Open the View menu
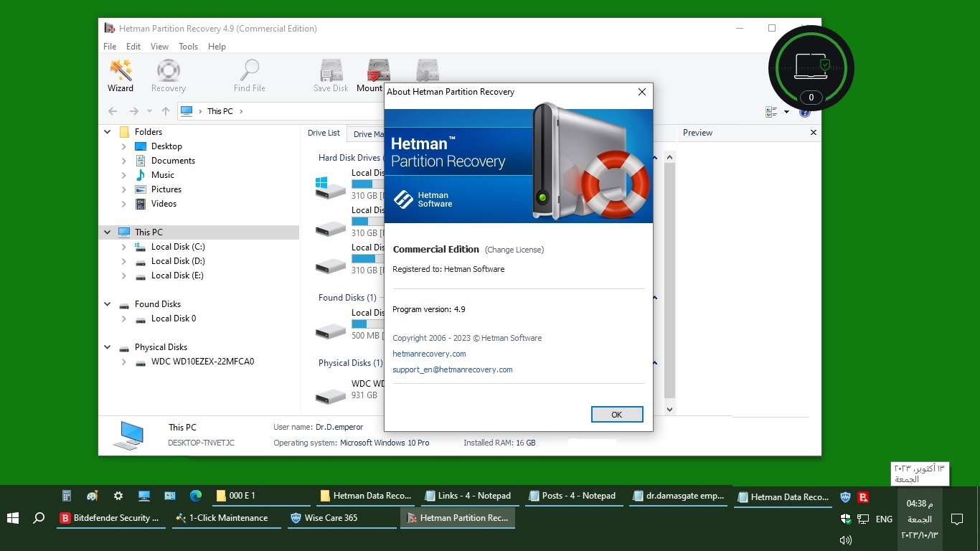980x551 pixels. click(x=159, y=47)
